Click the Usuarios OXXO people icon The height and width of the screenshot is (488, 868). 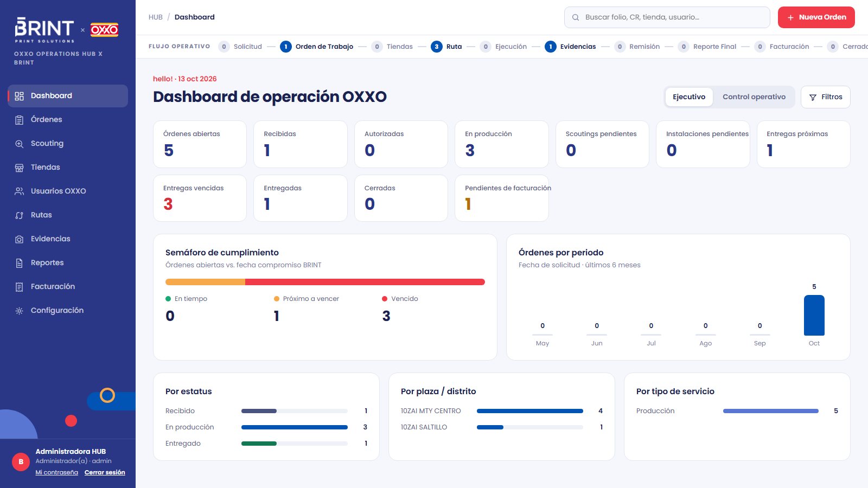pos(19,191)
